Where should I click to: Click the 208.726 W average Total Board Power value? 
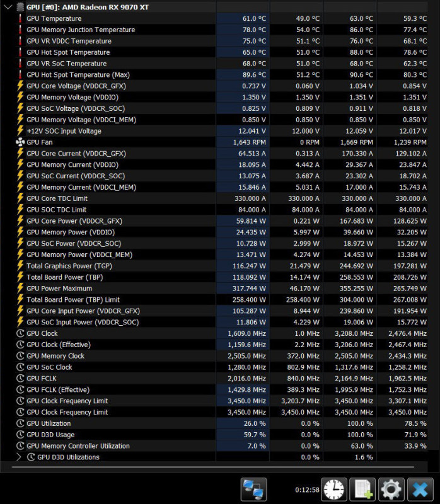click(x=410, y=277)
